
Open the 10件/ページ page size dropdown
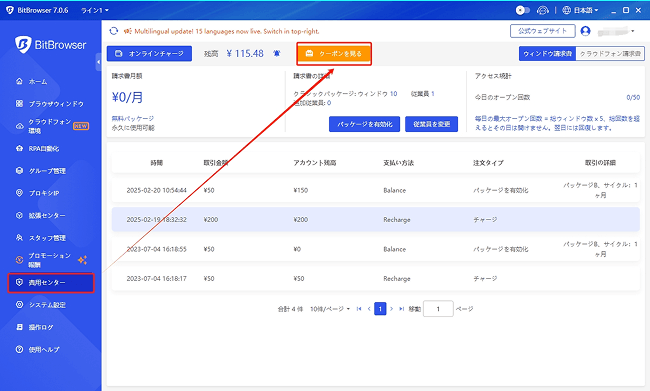click(x=330, y=309)
